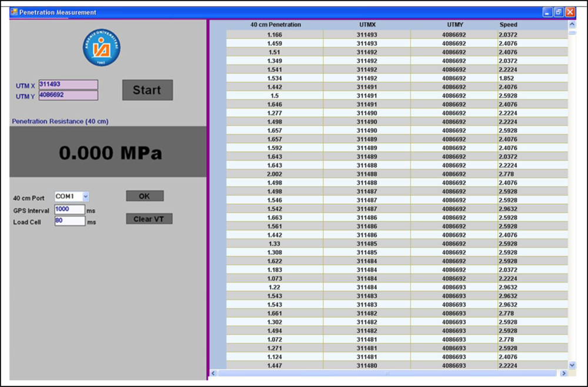
Task: Click the OK button
Action: click(x=145, y=196)
